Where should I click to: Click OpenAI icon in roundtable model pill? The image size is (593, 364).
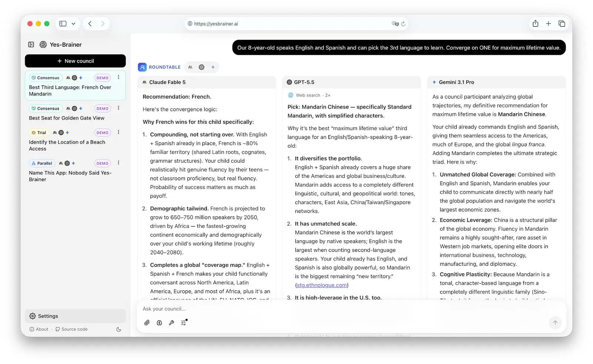click(x=202, y=67)
